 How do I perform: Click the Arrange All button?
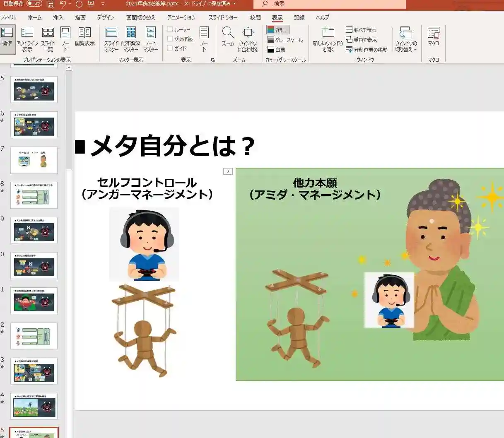pyautogui.click(x=361, y=30)
